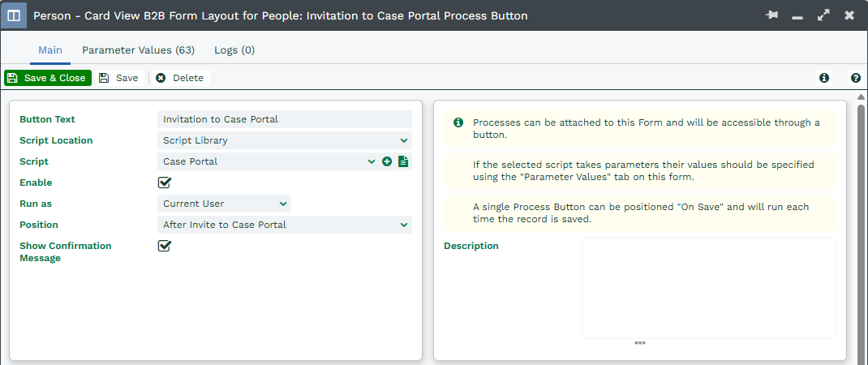
Task: Open the script document icon beside Case Portal
Action: 403,161
